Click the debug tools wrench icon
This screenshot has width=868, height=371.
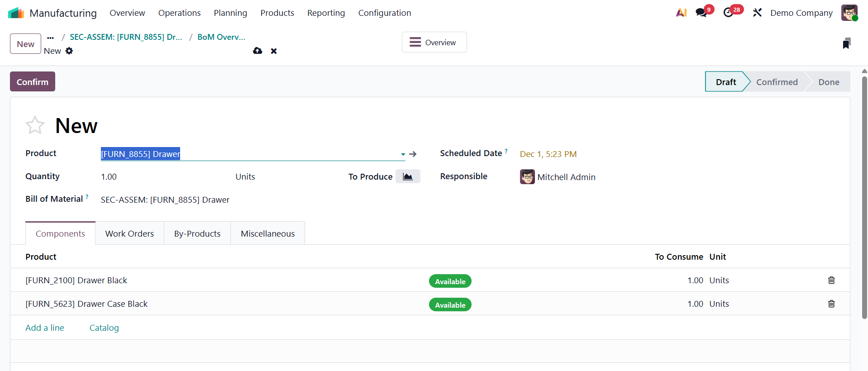[x=757, y=13]
